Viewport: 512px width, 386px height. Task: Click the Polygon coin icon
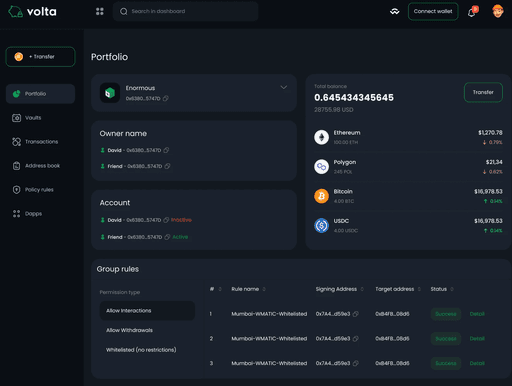pos(321,166)
